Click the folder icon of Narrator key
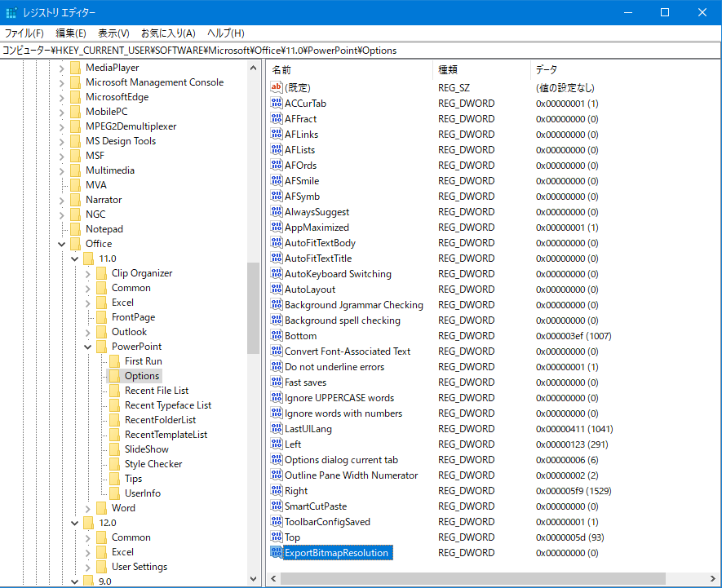Viewport: 722px width, 588px height. 76,200
